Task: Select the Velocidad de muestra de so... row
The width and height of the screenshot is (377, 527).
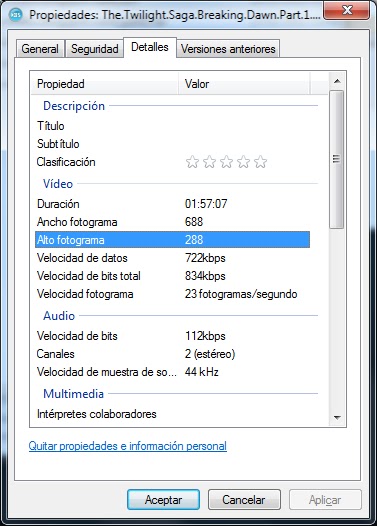Action: (x=172, y=372)
